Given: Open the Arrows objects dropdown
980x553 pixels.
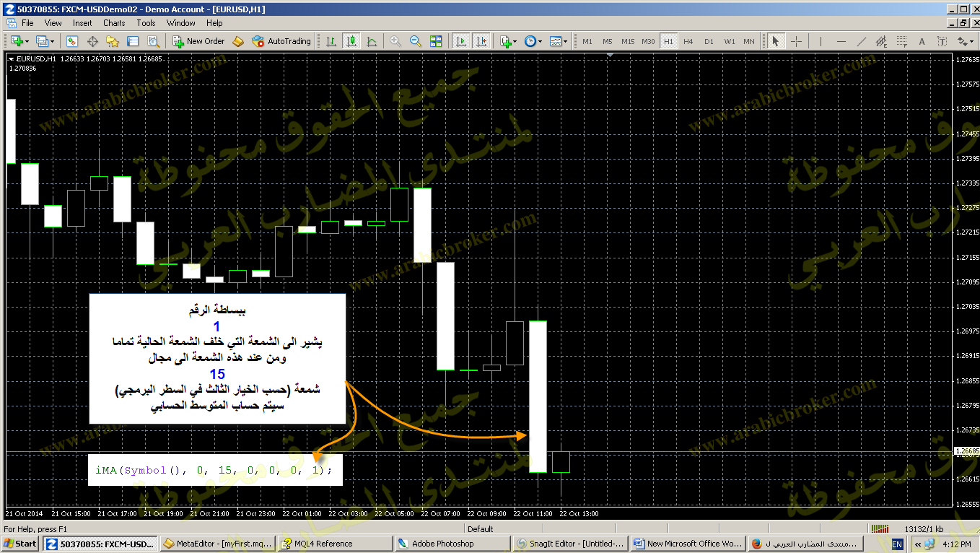Looking at the screenshot, I should [966, 41].
